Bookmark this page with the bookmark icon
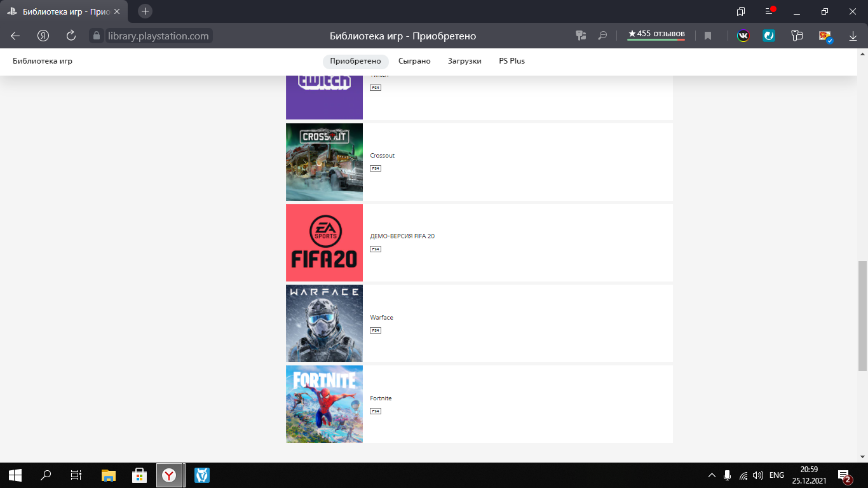This screenshot has width=868, height=488. 708,36
